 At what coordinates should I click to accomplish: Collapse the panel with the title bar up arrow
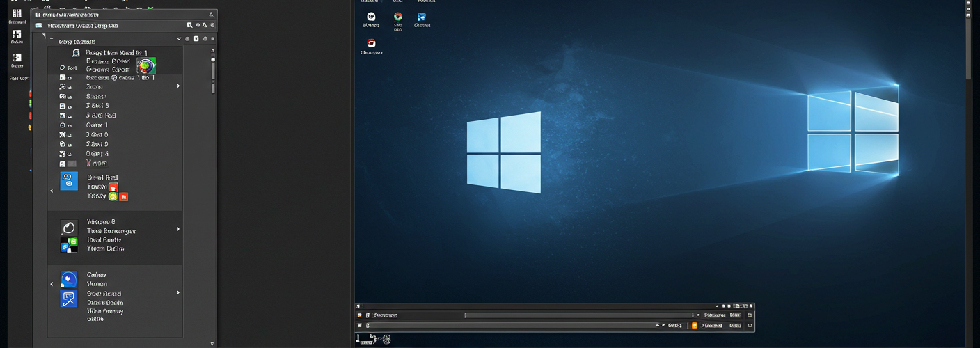click(x=212, y=14)
